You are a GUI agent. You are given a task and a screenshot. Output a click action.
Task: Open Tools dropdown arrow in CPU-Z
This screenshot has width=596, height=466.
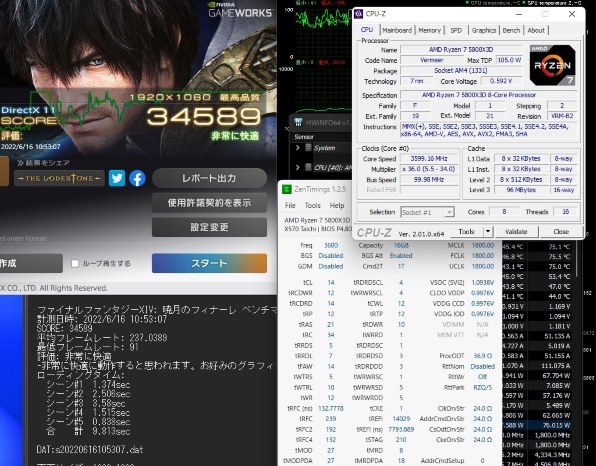click(x=488, y=231)
